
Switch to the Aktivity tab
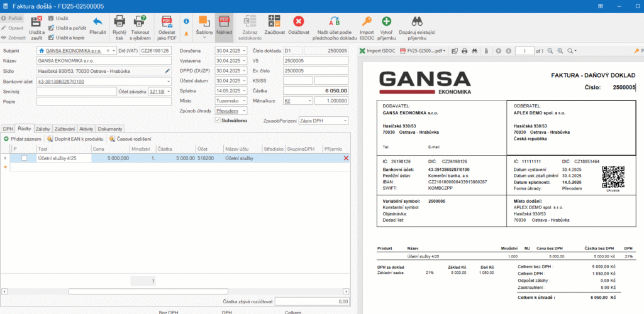point(86,128)
